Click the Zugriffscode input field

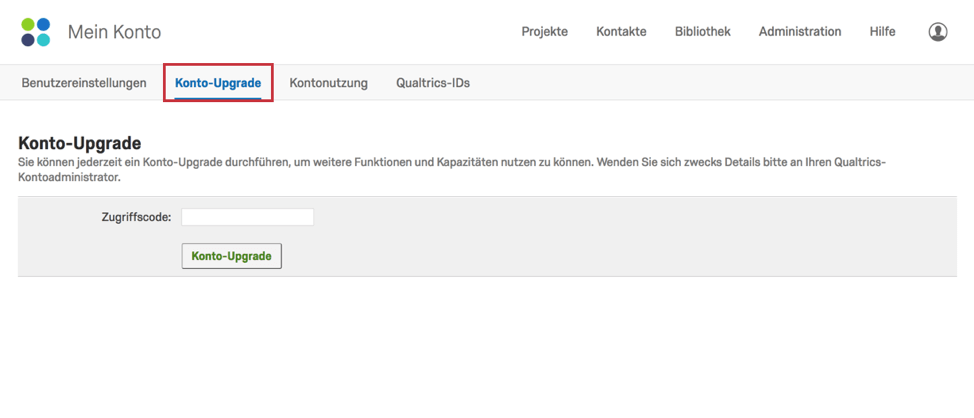tap(247, 217)
